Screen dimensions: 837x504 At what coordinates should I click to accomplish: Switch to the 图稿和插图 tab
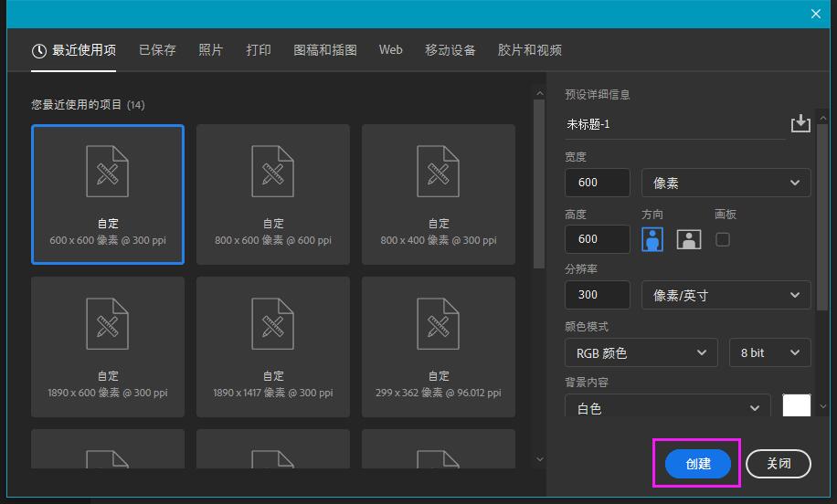325,50
